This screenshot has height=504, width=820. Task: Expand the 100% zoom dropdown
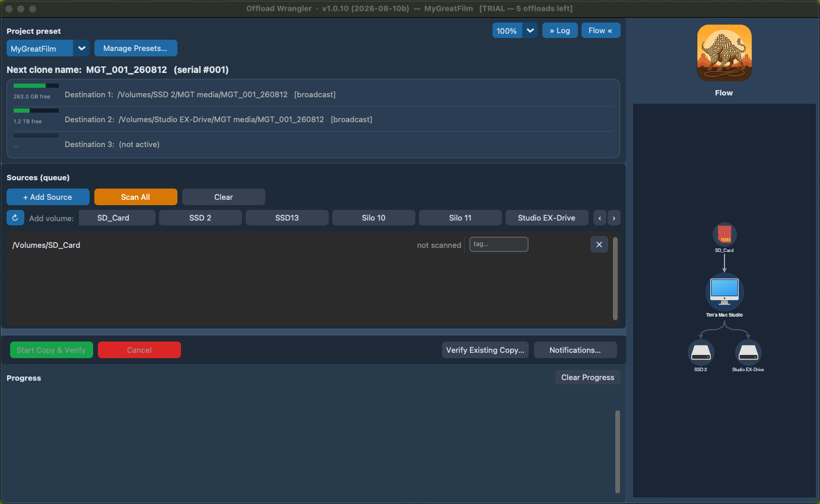pos(530,30)
